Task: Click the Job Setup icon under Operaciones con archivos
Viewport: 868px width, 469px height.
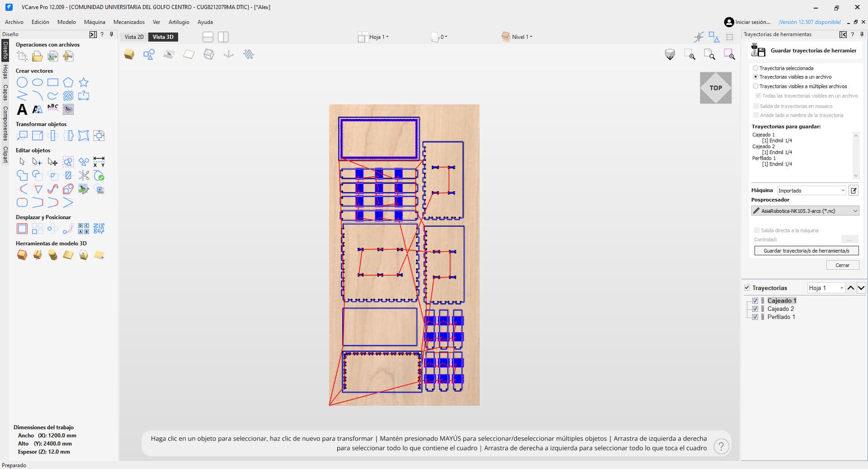Action: pos(22,56)
